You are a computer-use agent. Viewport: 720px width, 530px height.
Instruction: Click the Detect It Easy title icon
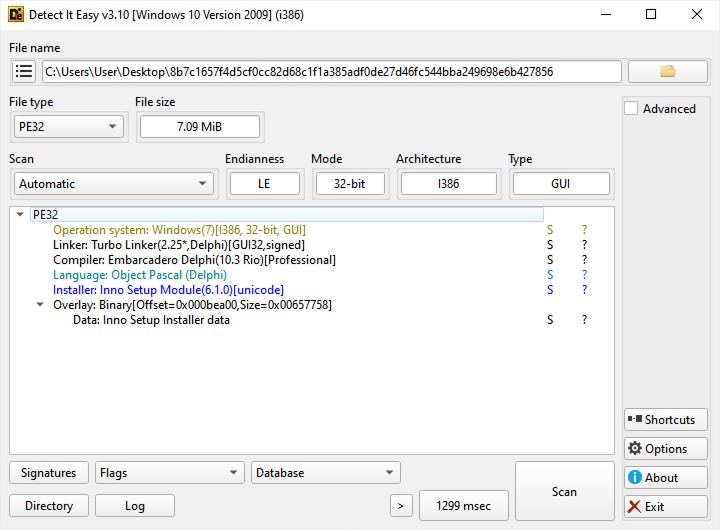point(17,14)
